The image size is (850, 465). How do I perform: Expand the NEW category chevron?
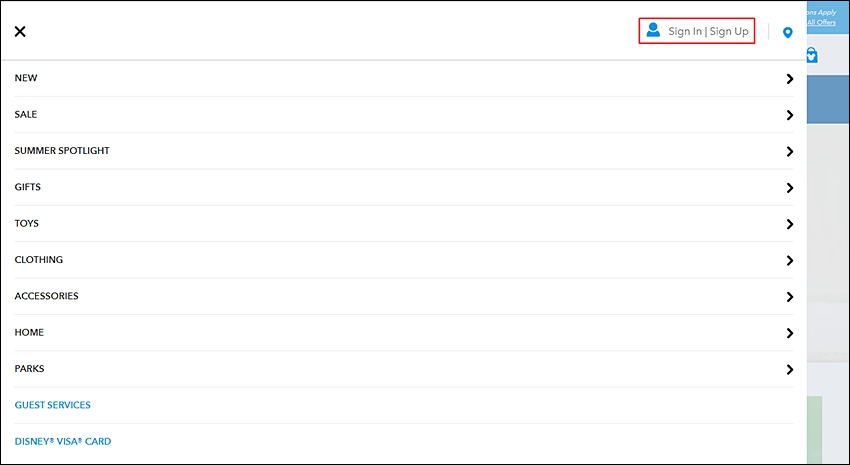790,79
